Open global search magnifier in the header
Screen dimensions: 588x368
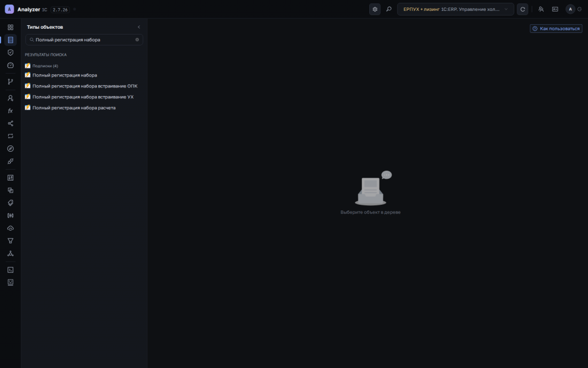389,9
